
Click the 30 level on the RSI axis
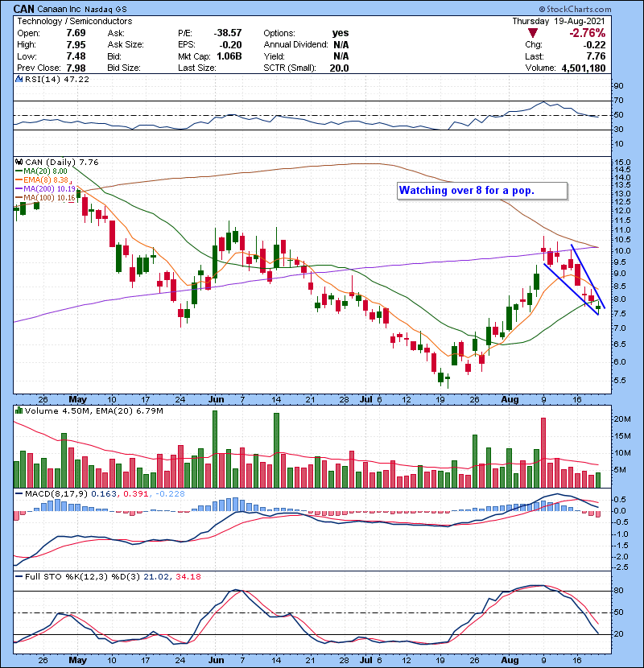(618, 130)
